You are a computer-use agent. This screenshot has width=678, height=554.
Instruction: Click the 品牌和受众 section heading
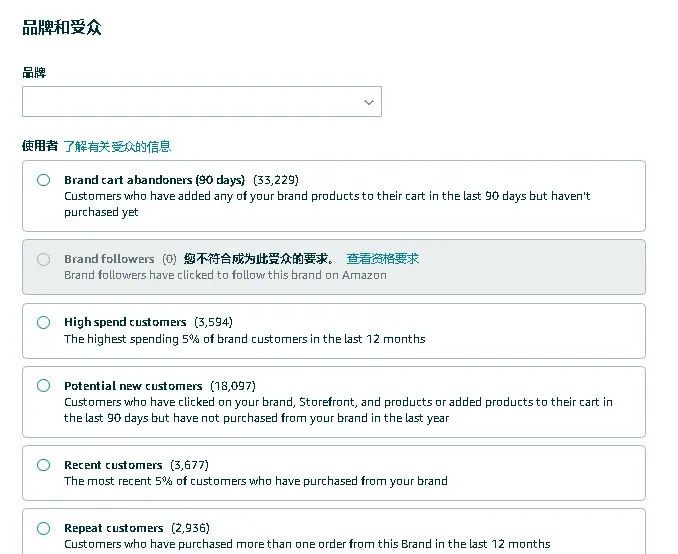pyautogui.click(x=62, y=28)
